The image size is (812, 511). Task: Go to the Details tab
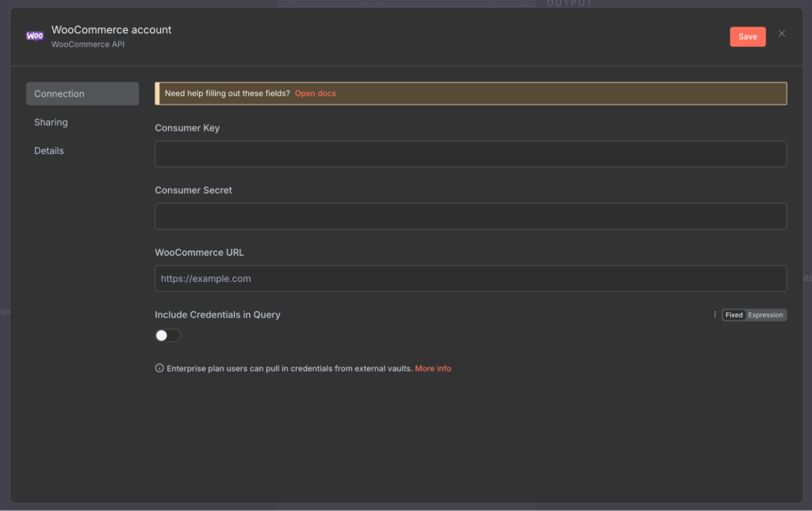point(49,151)
